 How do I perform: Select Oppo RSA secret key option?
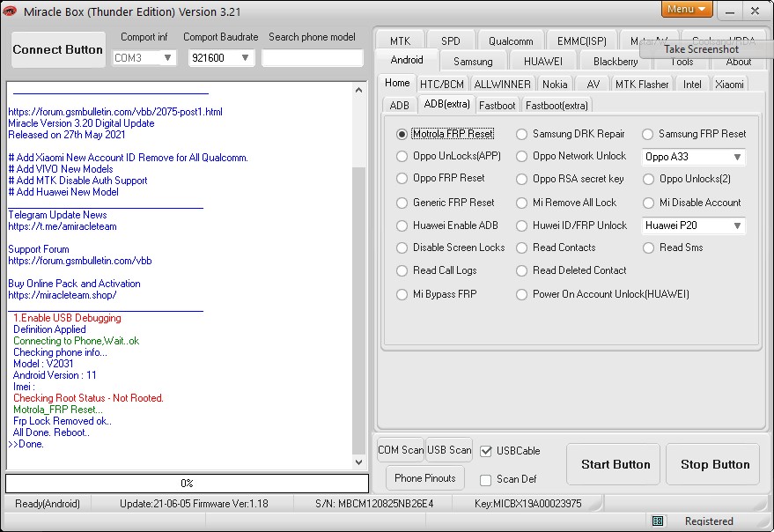point(521,179)
